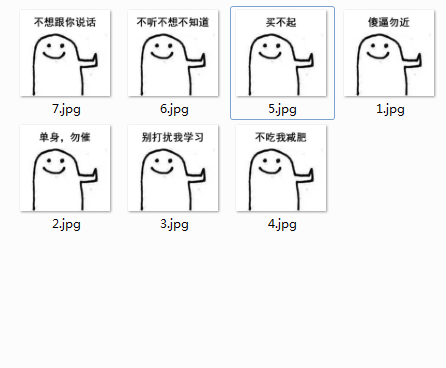The image size is (446, 368).
Task: Click the file name 6.jpg
Action: coord(174,109)
